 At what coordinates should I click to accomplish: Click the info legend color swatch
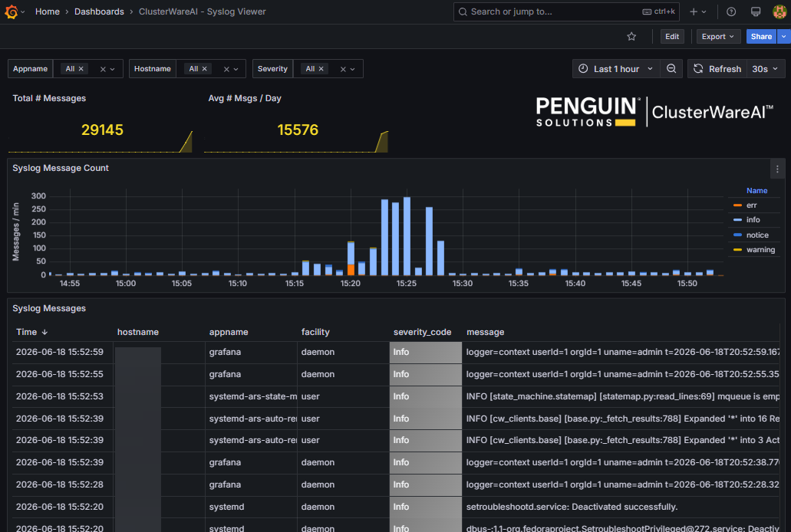[x=737, y=219]
